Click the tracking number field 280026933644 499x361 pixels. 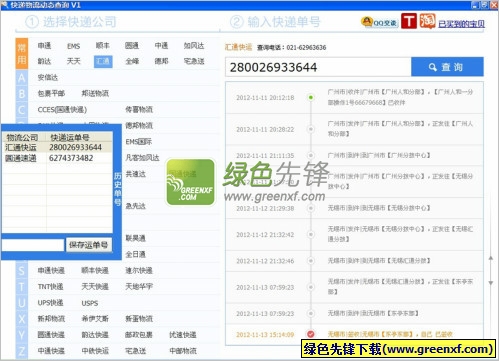[x=318, y=67]
